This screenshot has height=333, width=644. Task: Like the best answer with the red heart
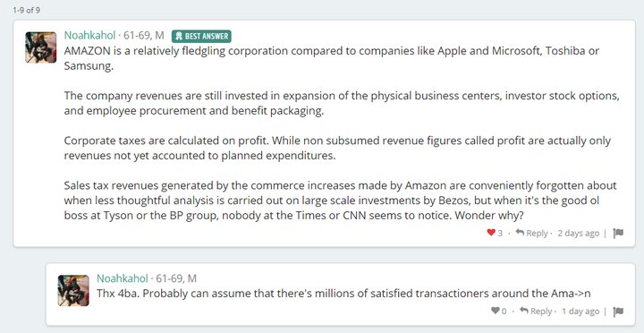[x=491, y=233]
